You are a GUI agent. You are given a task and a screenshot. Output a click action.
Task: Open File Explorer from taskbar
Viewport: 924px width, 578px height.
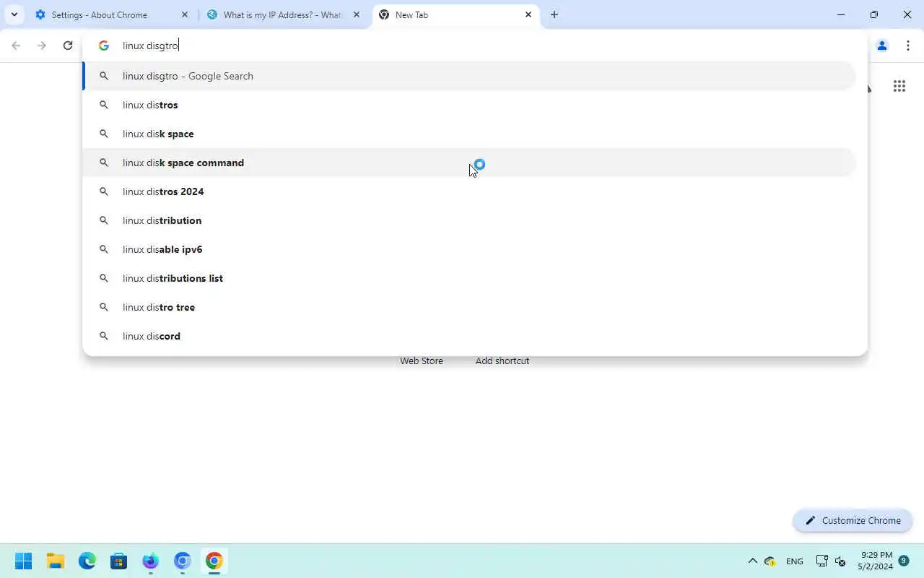(56, 561)
